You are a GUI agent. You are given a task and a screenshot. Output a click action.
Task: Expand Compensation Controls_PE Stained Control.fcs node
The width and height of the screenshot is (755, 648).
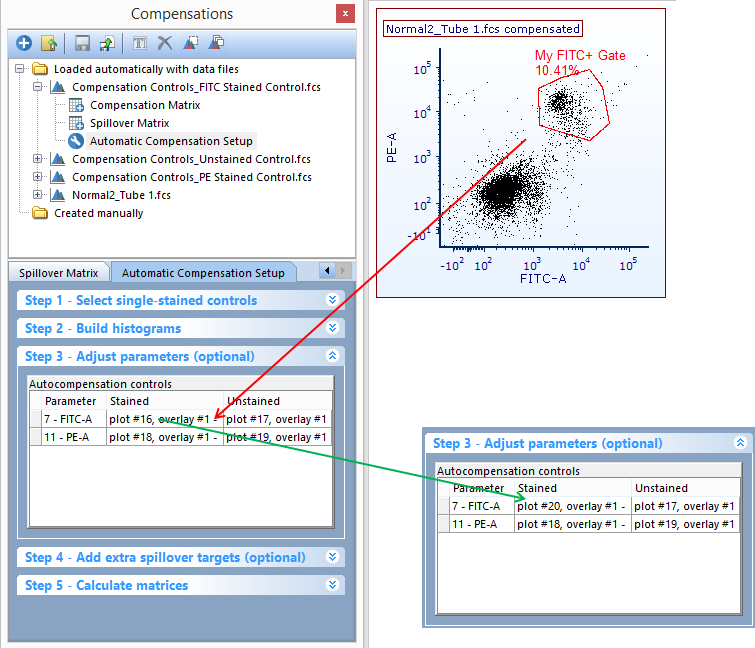pyautogui.click(x=39, y=177)
